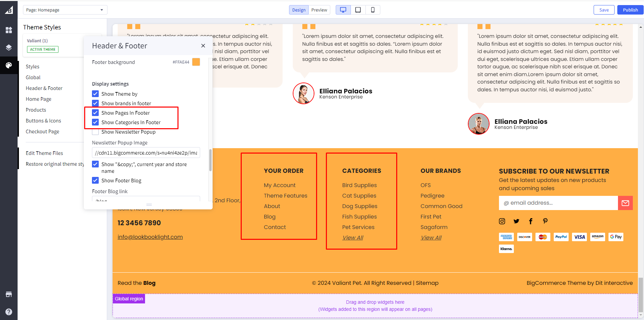Switch to Preview mode tab
Viewport: 644px width, 320px height.
(319, 10)
